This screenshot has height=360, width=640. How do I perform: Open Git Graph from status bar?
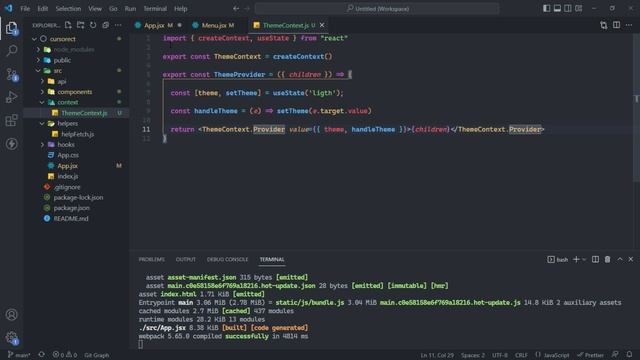coord(96,355)
